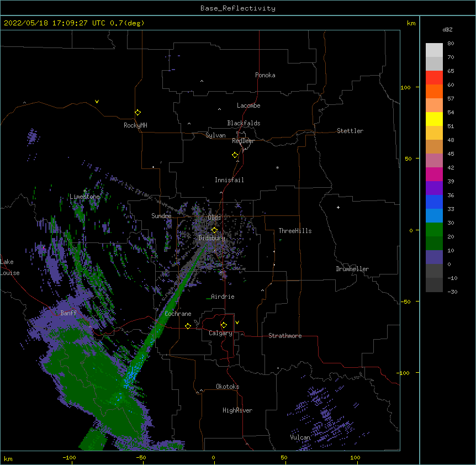This screenshot has width=476, height=465.
Task: Click the yellow diamond between Olds and Didsbury
Action: (214, 230)
